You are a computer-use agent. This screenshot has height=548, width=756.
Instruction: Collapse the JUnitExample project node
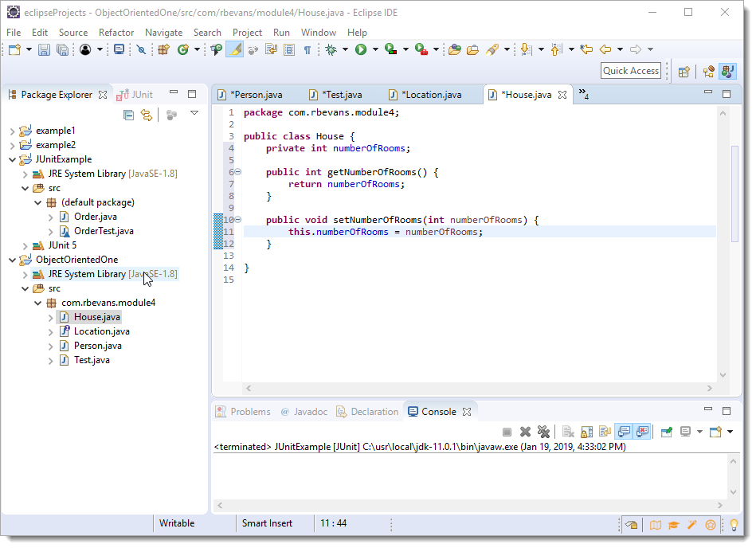click(13, 160)
